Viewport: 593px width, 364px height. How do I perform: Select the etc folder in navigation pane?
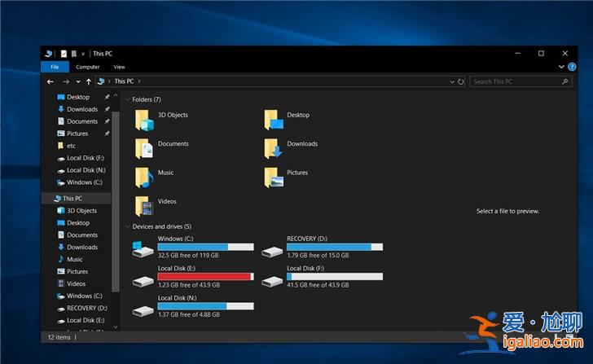point(71,146)
